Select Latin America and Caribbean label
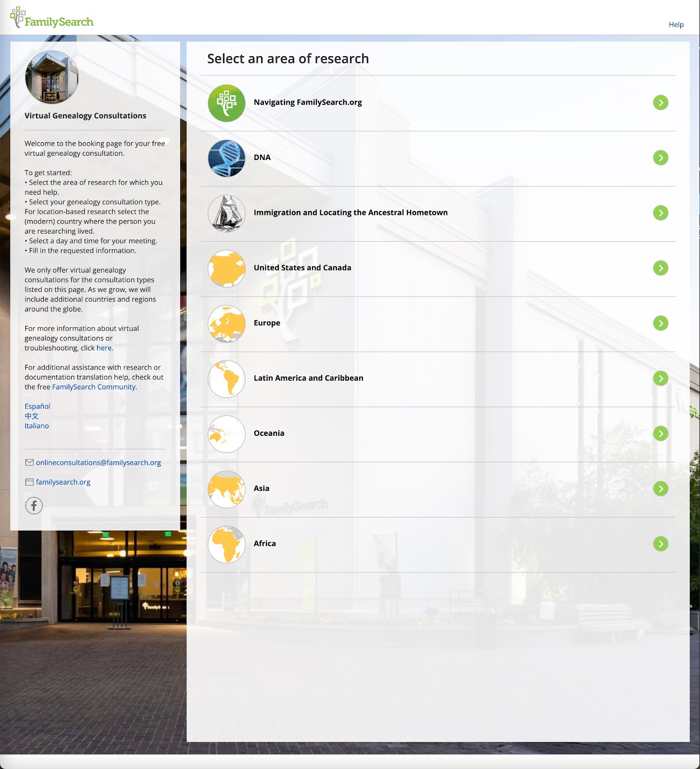Viewport: 700px width, 769px height. tap(308, 378)
